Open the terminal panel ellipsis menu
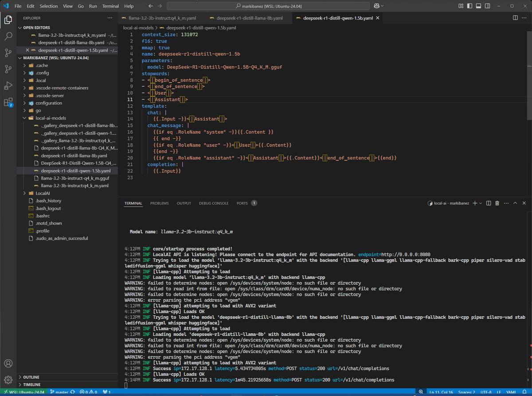 tap(506, 203)
